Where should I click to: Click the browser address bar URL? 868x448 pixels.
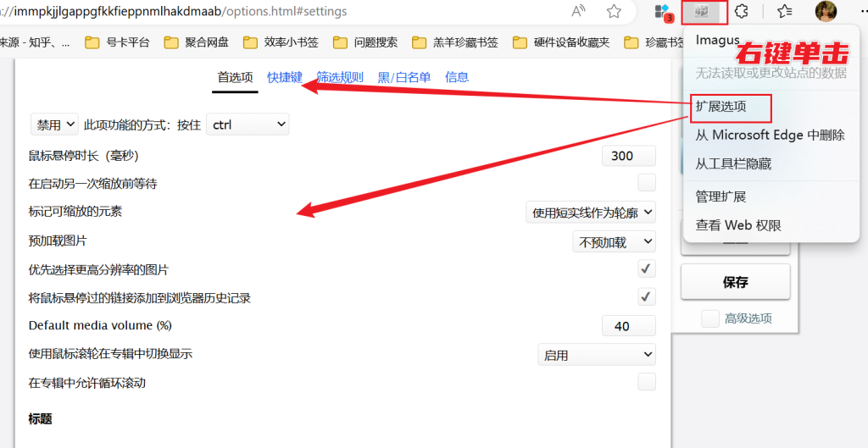click(173, 11)
